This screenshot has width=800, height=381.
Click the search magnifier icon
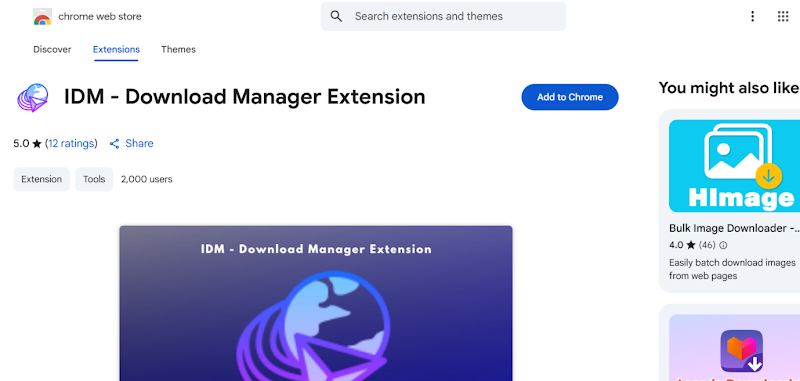click(x=336, y=16)
